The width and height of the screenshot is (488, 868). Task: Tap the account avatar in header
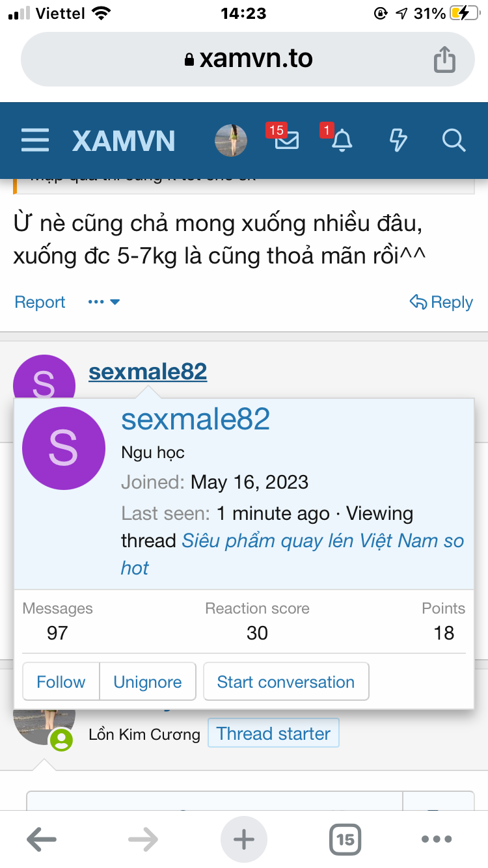tap(231, 140)
